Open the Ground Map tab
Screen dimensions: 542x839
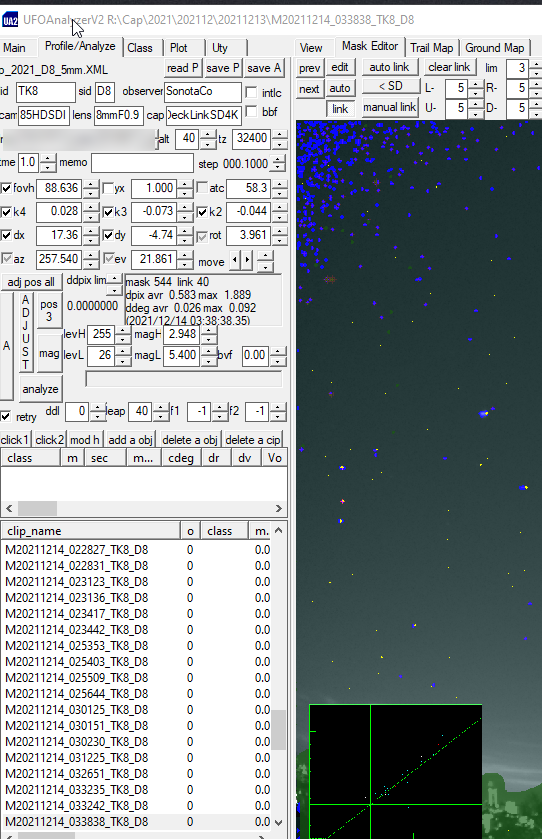click(x=494, y=48)
